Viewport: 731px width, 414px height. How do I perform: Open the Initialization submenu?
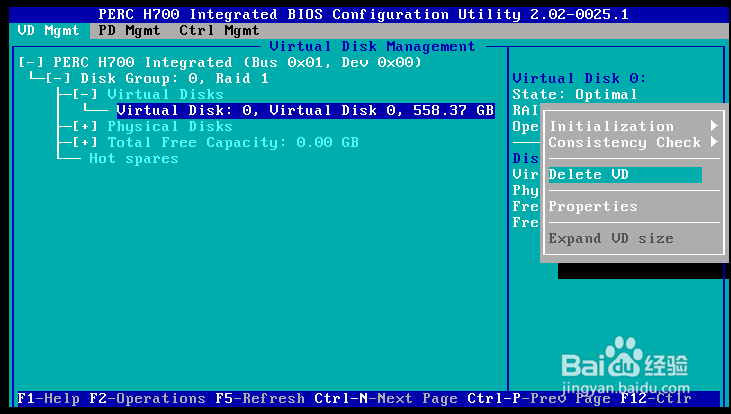point(611,126)
